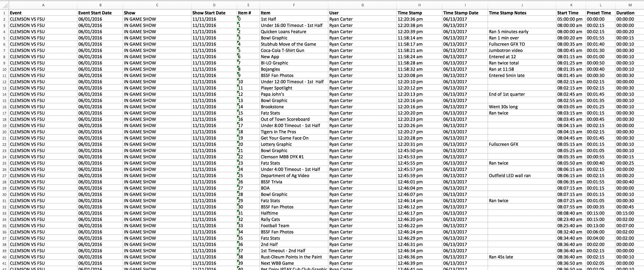Click the select-all corner of the sheet
Viewport: 644px width, 270px height.
pyautogui.click(x=4, y=5)
